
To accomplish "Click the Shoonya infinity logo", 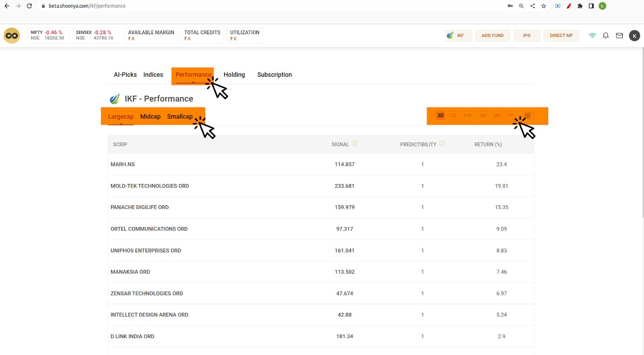I will pyautogui.click(x=12, y=35).
